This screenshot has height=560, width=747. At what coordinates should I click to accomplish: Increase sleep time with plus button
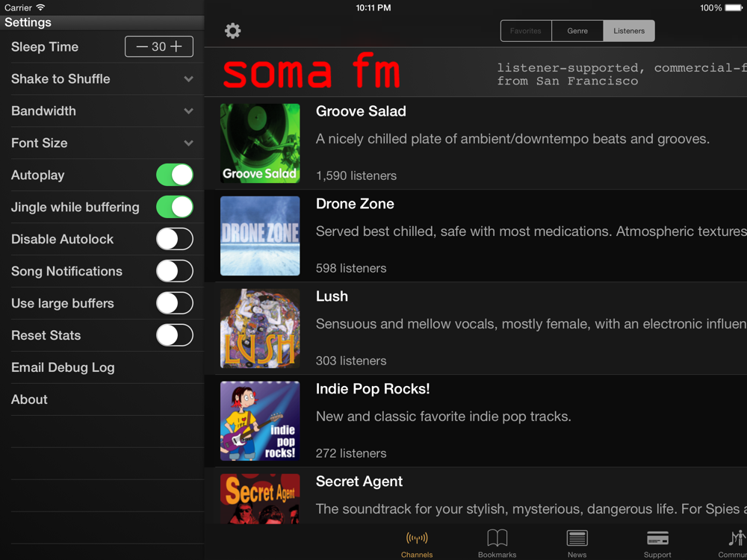(176, 46)
